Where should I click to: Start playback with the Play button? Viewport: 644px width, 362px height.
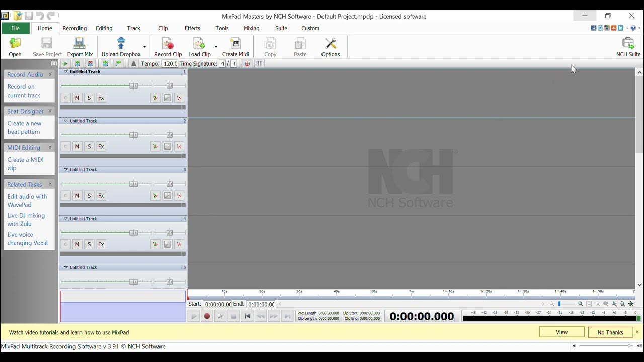[x=194, y=316]
